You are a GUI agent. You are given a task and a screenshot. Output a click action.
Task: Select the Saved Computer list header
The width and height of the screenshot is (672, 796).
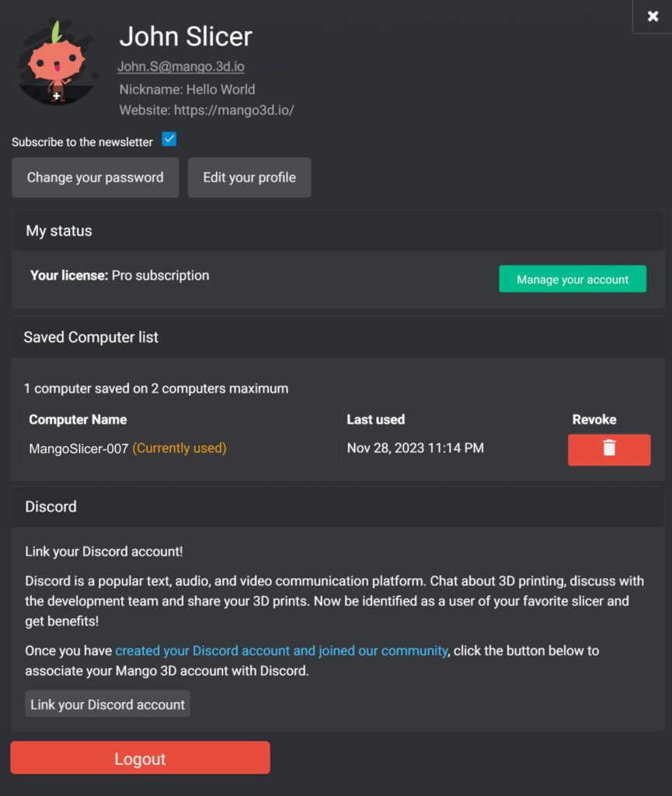click(x=91, y=337)
